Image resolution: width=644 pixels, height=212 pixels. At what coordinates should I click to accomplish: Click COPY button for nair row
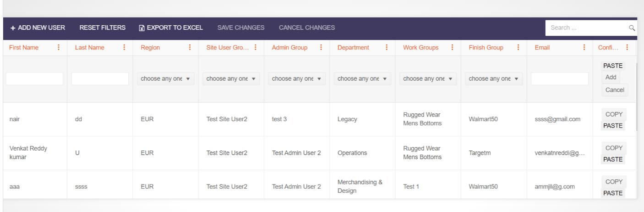[614, 114]
